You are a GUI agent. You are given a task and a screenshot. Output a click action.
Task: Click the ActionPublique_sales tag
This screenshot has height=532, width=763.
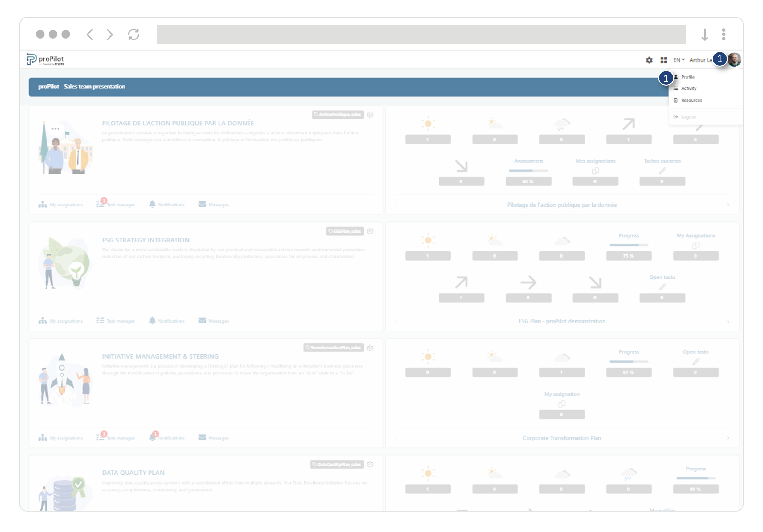(338, 115)
